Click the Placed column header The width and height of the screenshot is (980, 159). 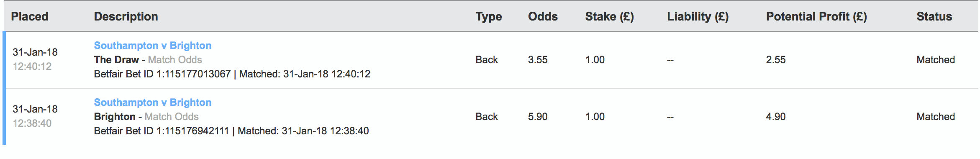(30, 17)
